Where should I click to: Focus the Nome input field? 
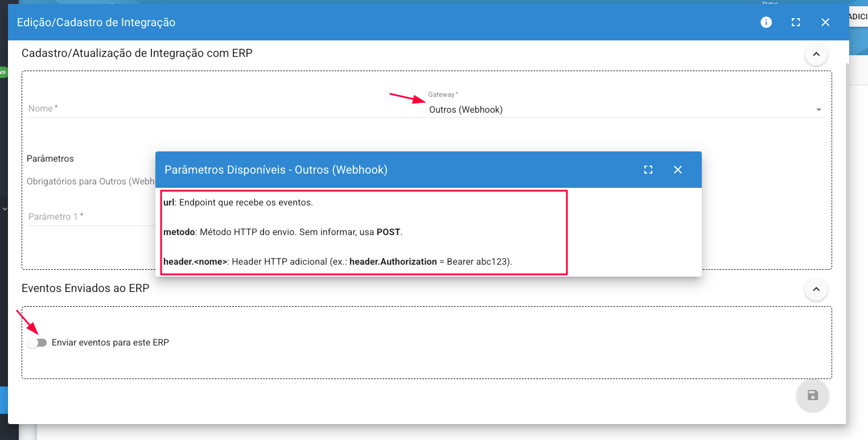(227, 109)
